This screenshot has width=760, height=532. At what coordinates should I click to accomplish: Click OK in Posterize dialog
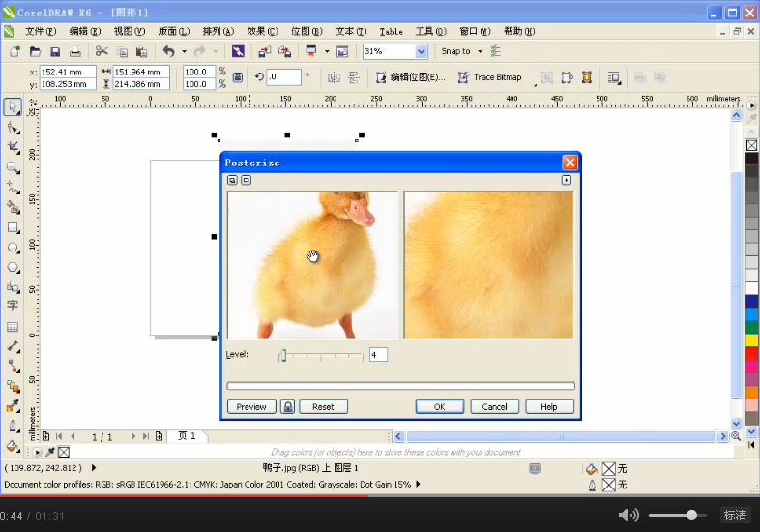[440, 406]
